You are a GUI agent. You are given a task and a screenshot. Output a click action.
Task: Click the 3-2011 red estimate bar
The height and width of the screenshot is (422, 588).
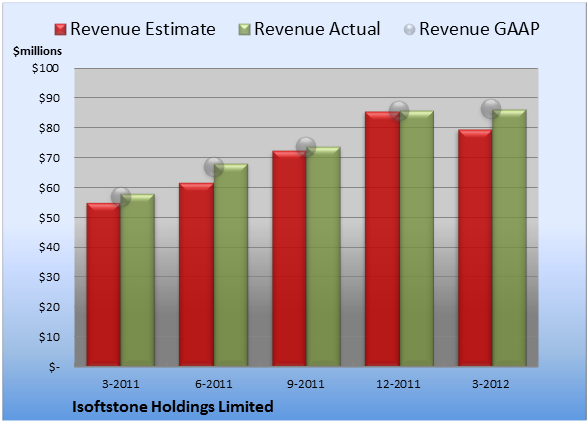[x=104, y=285]
